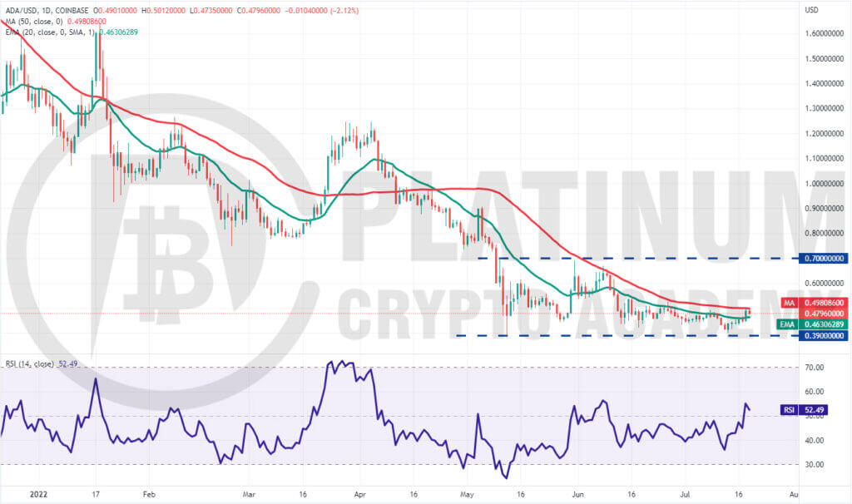This screenshot has height=504, width=852.
Task: Click the 1.60000000 price axis tick
Action: 825,33
